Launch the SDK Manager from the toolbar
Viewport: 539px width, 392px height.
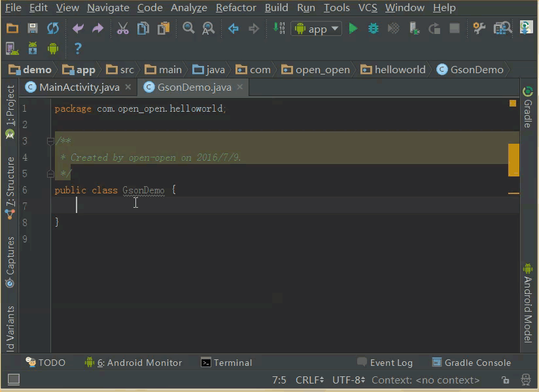pos(31,48)
